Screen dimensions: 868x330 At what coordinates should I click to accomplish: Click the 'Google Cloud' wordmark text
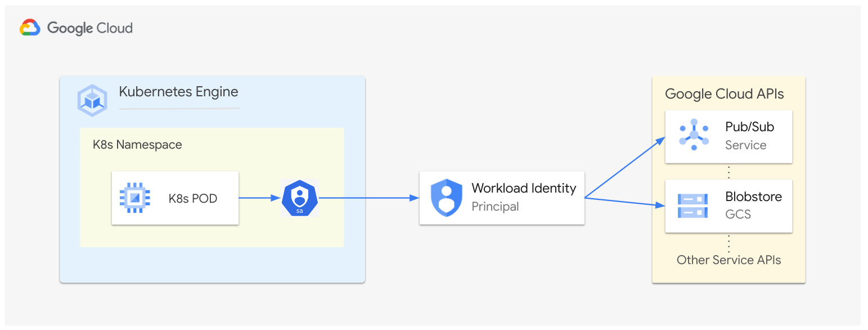[x=90, y=28]
